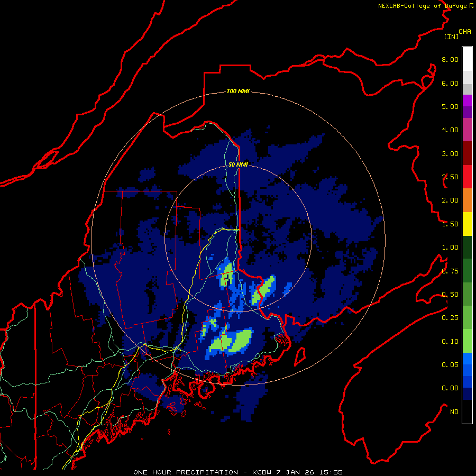Select the 0.10 legend value
476x476 pixels.
(x=450, y=342)
